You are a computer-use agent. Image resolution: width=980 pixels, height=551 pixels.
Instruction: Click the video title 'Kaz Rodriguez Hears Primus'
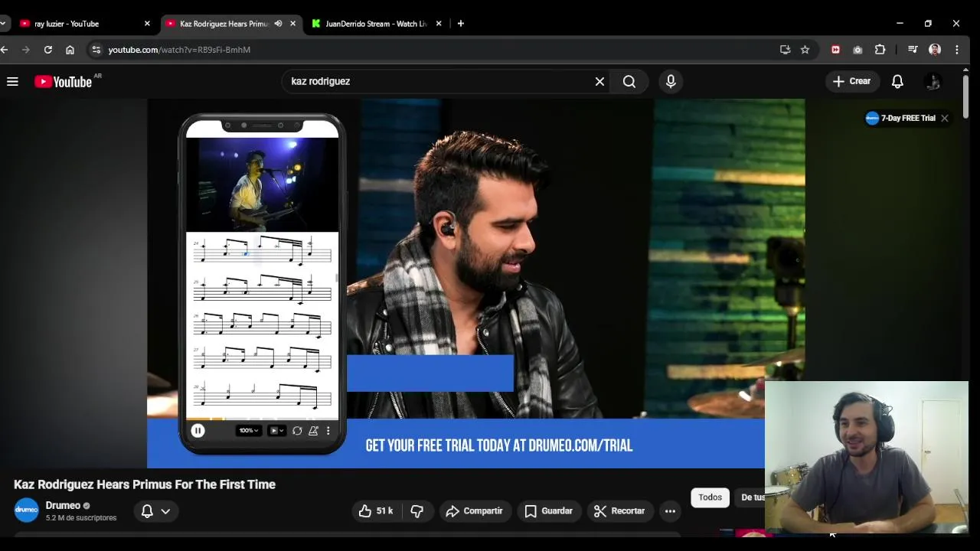point(145,484)
